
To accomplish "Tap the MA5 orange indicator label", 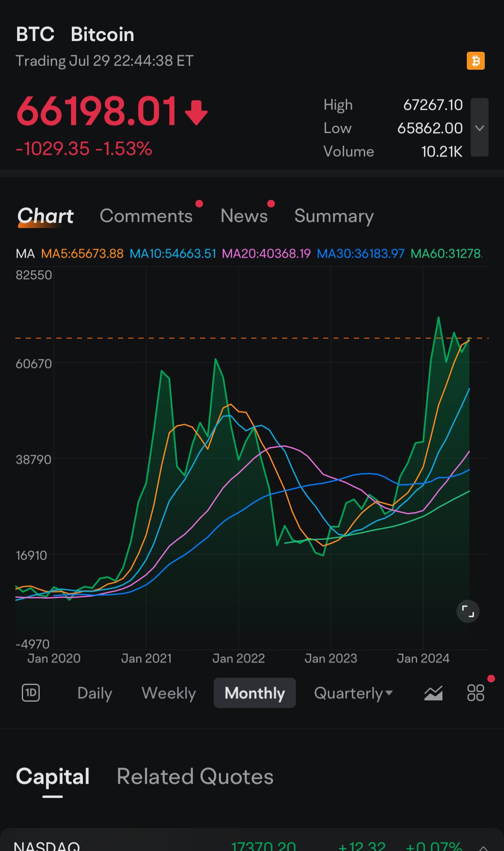I will 82,254.
